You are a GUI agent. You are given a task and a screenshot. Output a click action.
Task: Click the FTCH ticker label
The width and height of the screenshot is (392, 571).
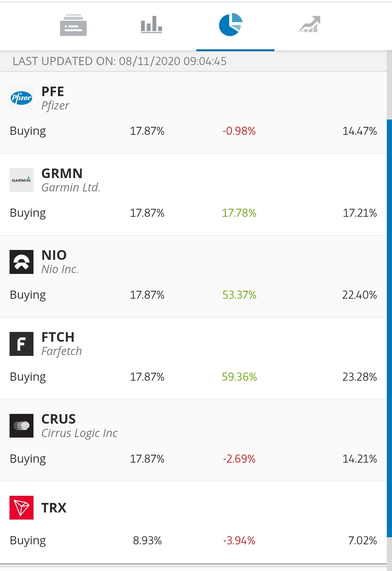click(58, 337)
